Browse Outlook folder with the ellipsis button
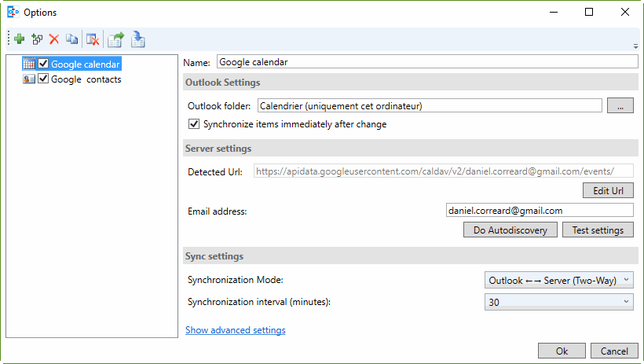Screen dimensions: 644x364 [x=620, y=106]
